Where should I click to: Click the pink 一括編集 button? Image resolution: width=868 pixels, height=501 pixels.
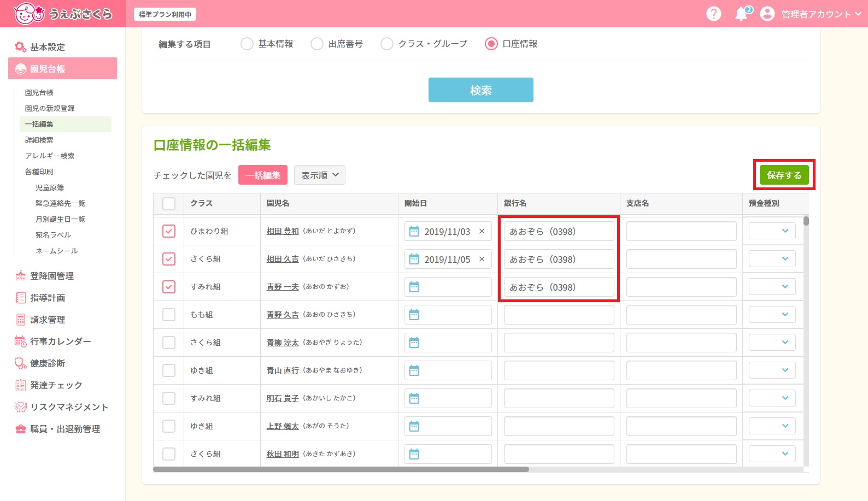[263, 175]
